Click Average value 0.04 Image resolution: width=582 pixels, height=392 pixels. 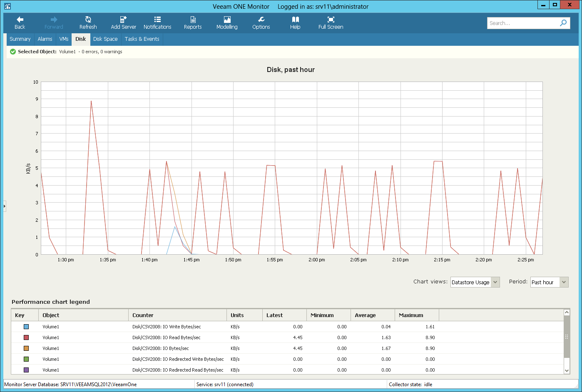click(x=386, y=327)
